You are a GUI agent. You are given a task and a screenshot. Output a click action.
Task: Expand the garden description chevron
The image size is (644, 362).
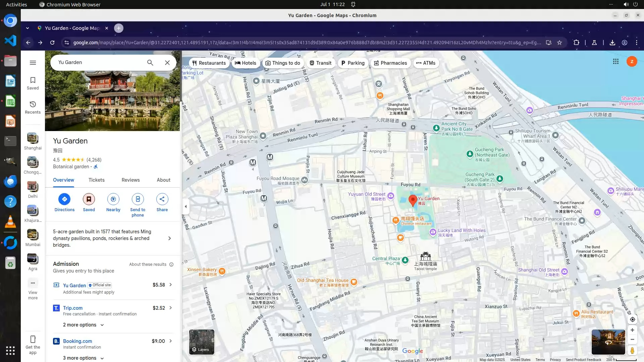169,238
